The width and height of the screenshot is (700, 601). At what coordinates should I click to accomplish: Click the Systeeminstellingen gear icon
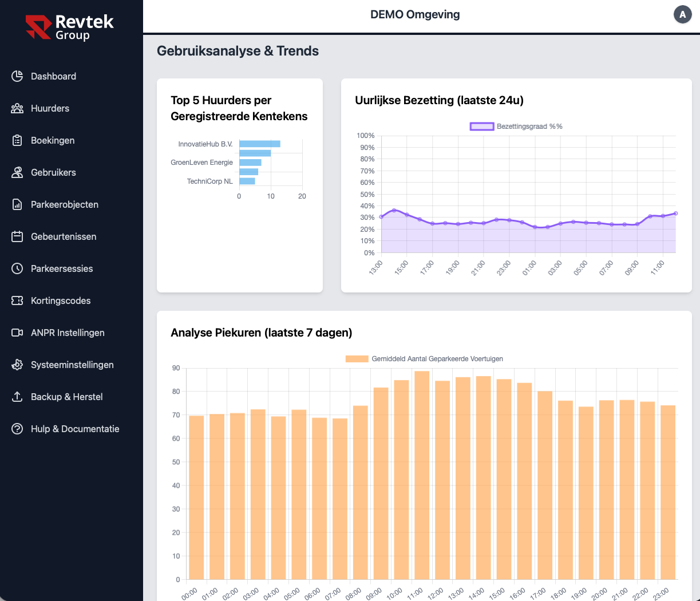pyautogui.click(x=16, y=365)
